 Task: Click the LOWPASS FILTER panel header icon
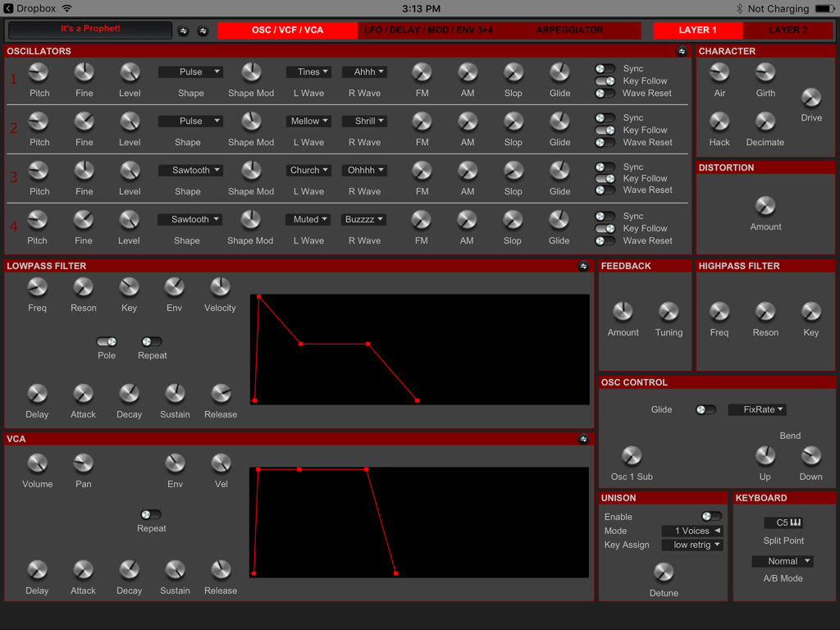tap(583, 266)
